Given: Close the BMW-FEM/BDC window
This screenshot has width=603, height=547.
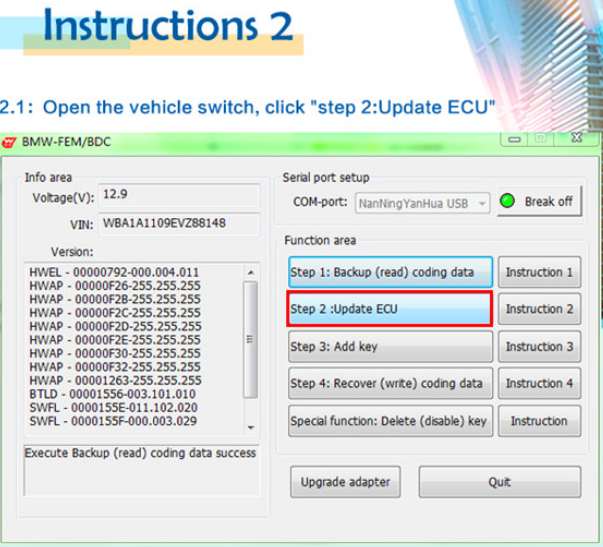Looking at the screenshot, I should coord(576,138).
